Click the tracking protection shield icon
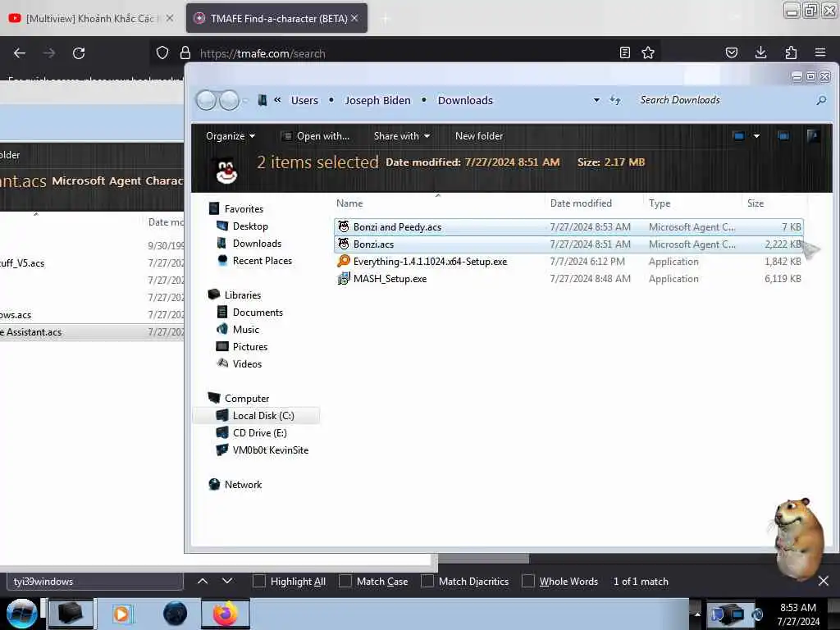 pyautogui.click(x=162, y=53)
